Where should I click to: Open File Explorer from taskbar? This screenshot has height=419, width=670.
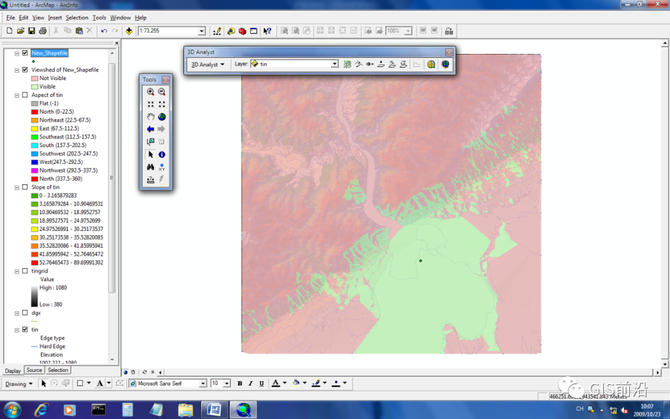[185, 410]
